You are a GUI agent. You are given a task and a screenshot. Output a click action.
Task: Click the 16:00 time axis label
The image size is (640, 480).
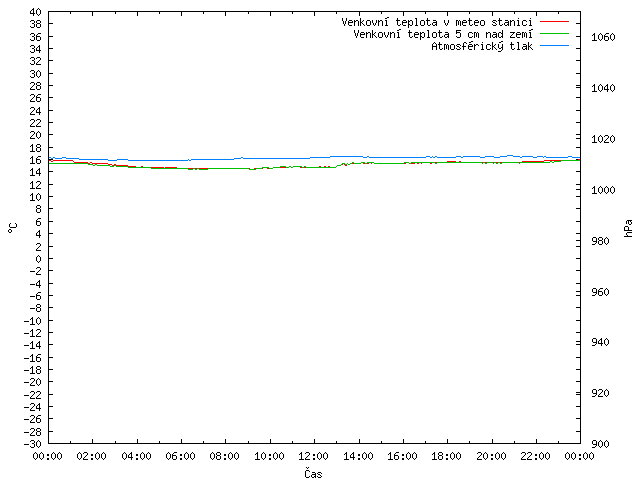402,456
